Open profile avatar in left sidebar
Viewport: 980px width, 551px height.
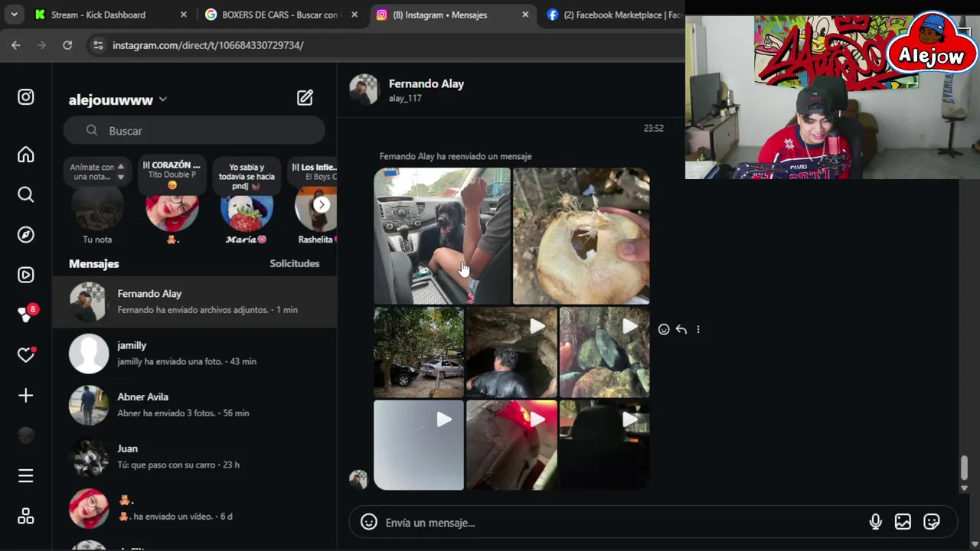[x=26, y=435]
